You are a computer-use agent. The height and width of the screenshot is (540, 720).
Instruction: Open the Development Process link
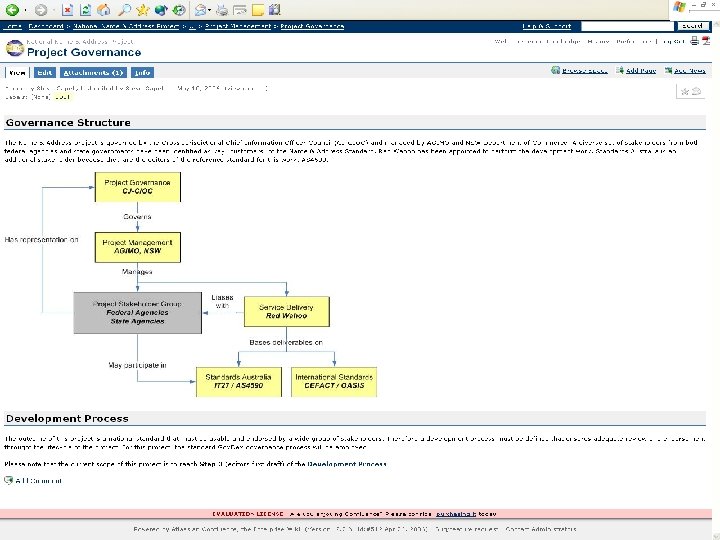pos(347,464)
